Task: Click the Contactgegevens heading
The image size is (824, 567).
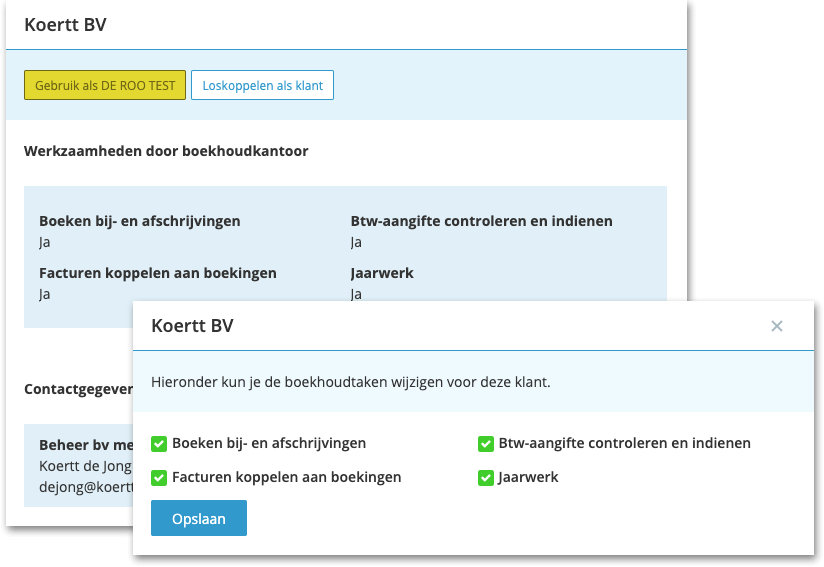Action: [x=79, y=389]
